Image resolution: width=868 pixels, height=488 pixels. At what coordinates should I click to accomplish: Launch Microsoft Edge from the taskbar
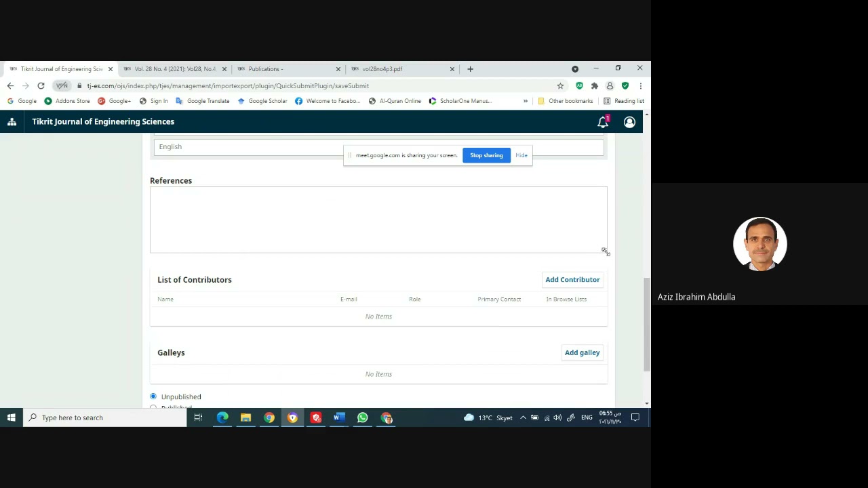coord(222,418)
